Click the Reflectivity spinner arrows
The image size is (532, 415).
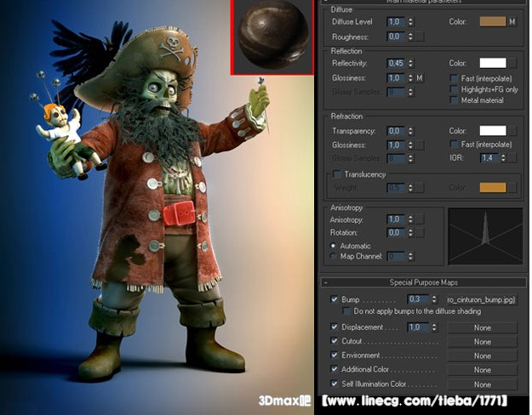pos(410,63)
